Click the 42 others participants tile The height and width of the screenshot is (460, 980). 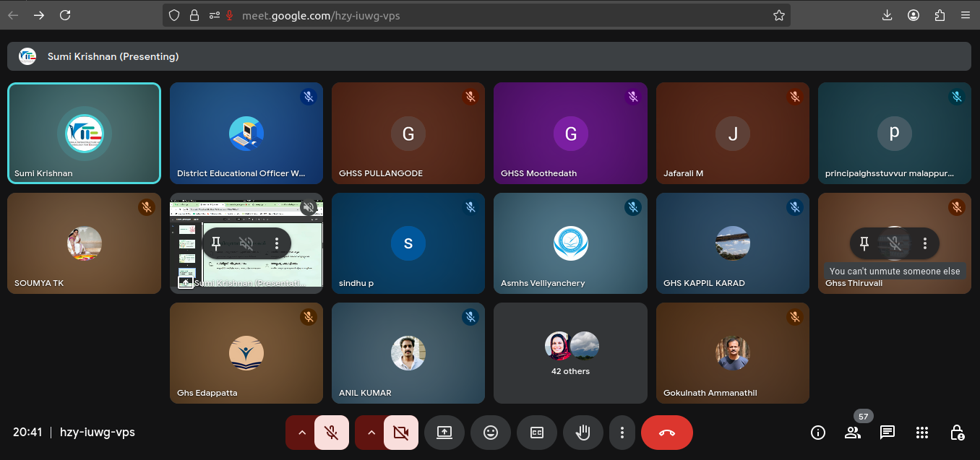coord(570,353)
